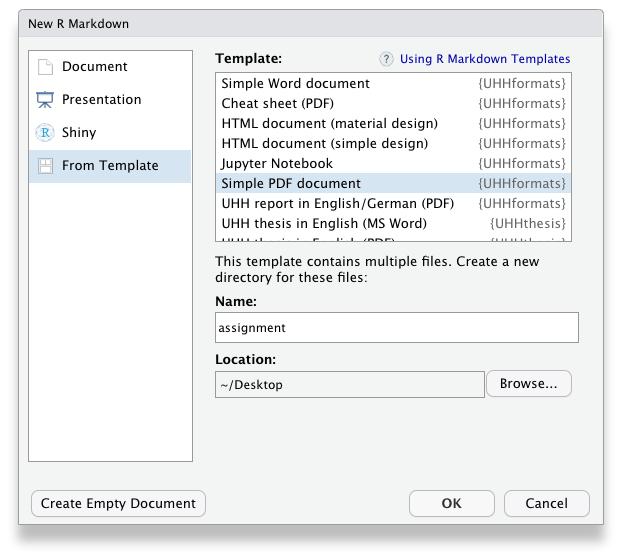Click the Location path field
This screenshot has height=557, width=634.
click(x=350, y=384)
